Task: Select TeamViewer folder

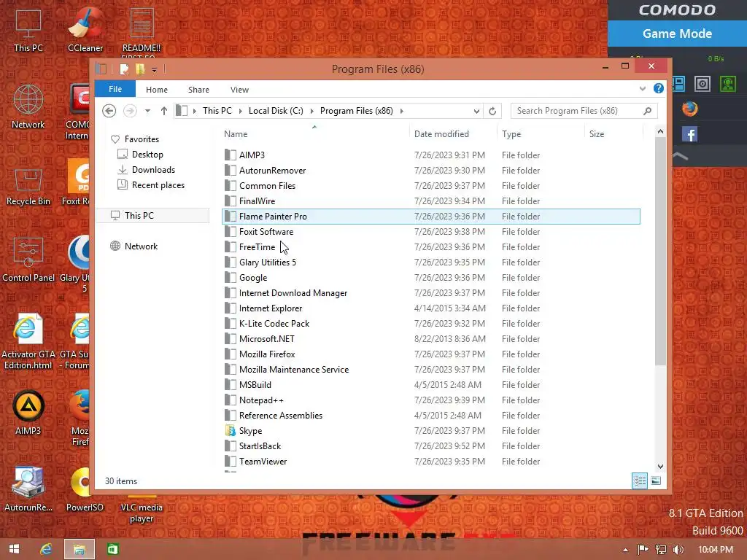Action: click(x=431, y=462)
